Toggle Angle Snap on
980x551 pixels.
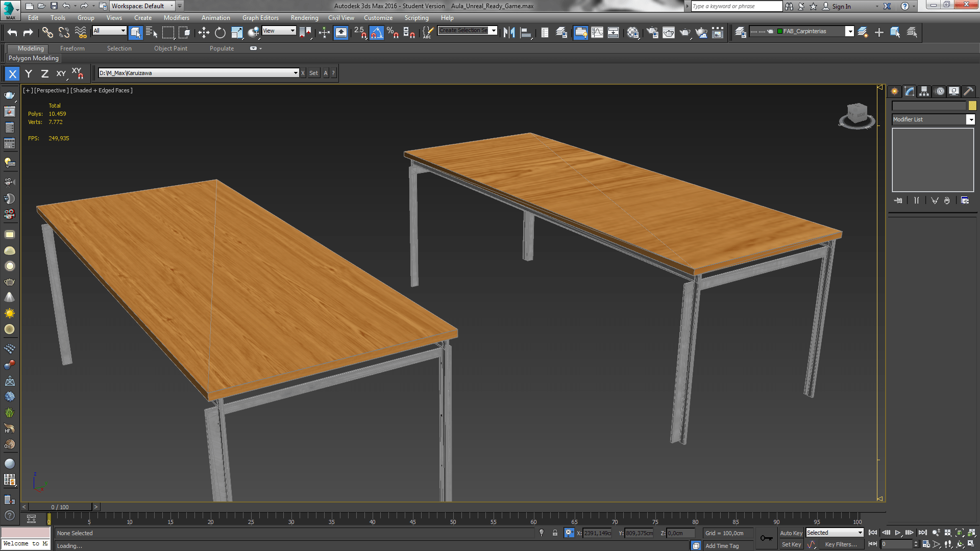pyautogui.click(x=376, y=32)
